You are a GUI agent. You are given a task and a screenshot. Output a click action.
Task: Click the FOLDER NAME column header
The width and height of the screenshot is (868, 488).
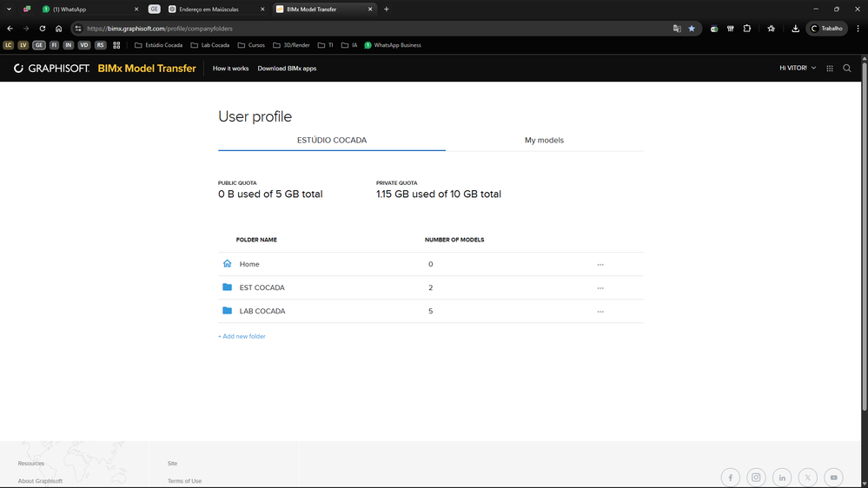pyautogui.click(x=256, y=240)
